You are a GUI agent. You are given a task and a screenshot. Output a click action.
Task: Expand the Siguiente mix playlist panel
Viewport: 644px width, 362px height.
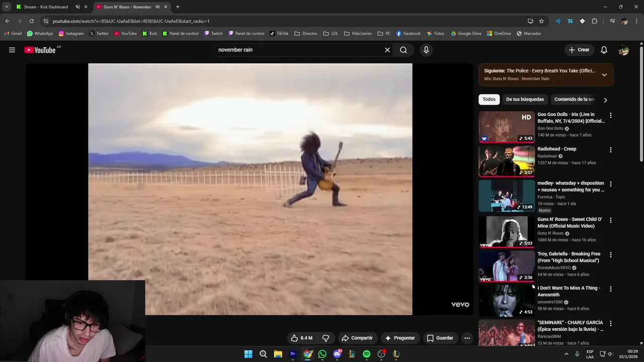(x=604, y=75)
